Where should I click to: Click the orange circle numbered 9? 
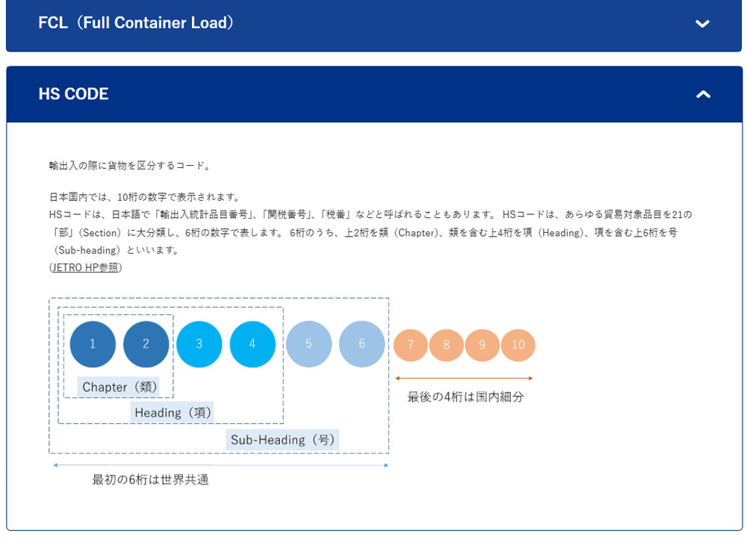coord(482,345)
